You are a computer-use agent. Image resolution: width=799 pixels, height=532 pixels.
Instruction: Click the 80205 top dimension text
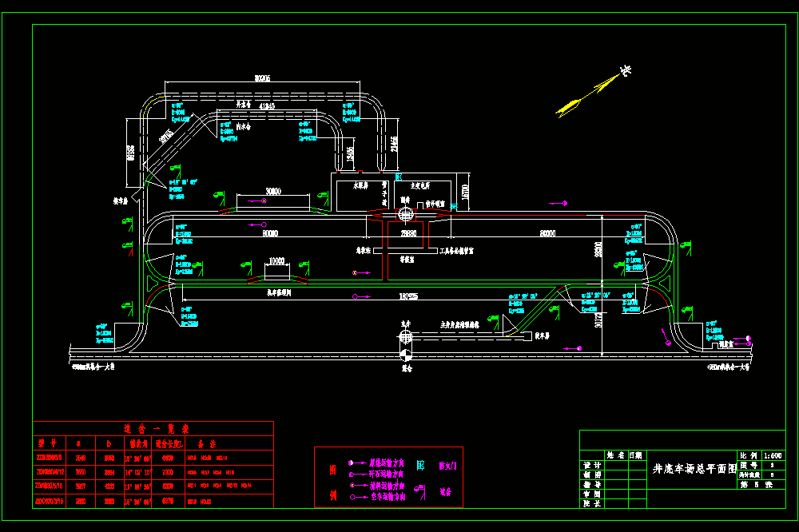click(x=262, y=78)
